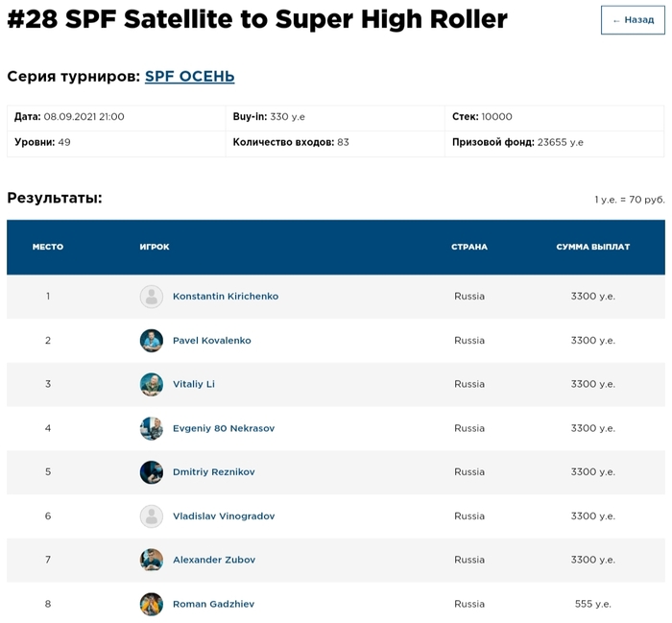
Task: Visit Evgeniy 80 Nekrasov name link
Action: point(224,428)
